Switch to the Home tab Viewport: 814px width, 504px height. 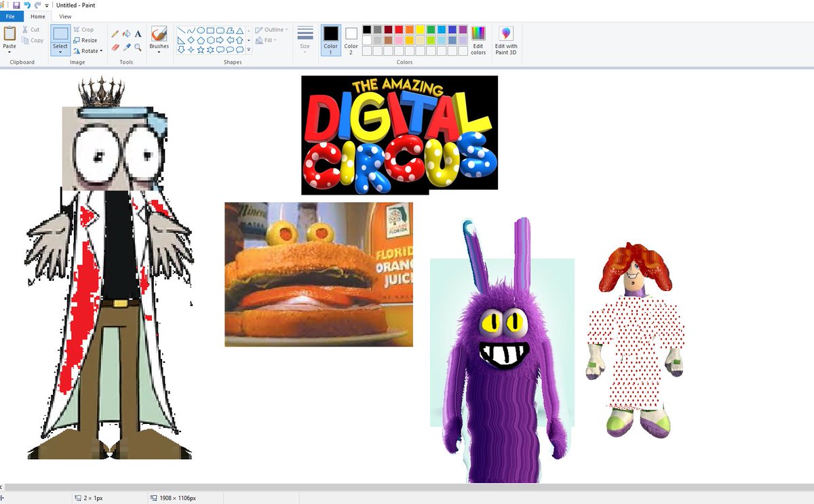coord(38,16)
